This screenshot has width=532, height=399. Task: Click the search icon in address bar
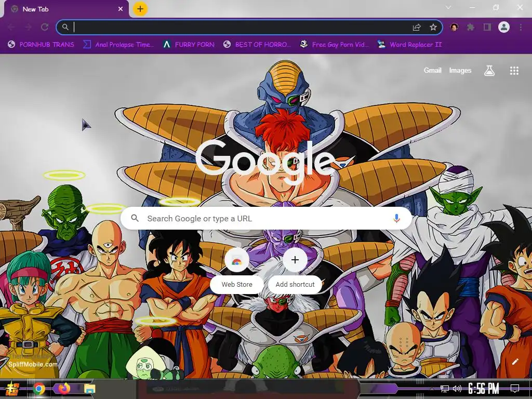65,27
